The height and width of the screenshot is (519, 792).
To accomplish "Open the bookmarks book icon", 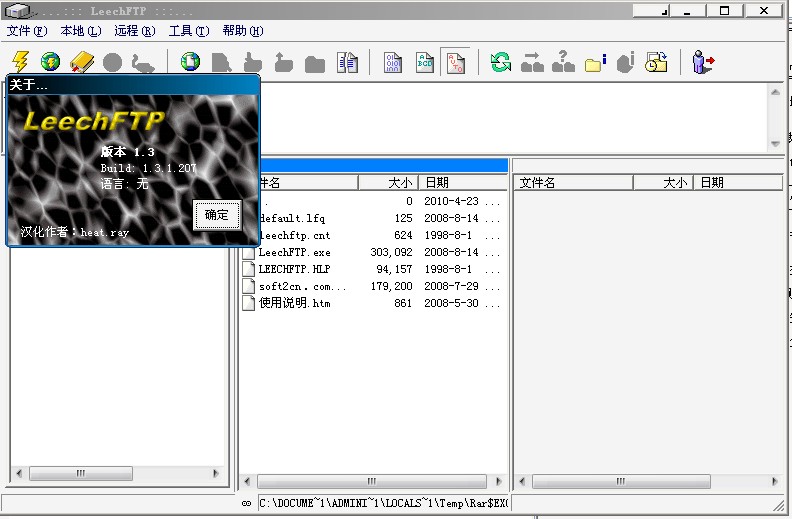I will click(81, 62).
